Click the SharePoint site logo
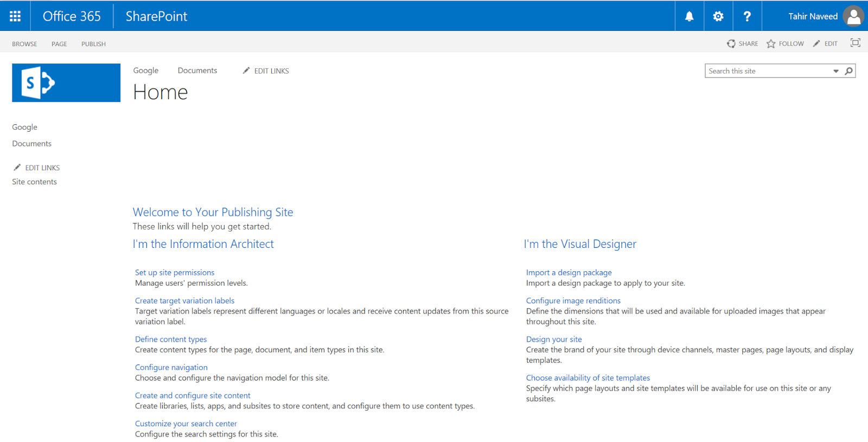This screenshot has width=868, height=442. 66,82
